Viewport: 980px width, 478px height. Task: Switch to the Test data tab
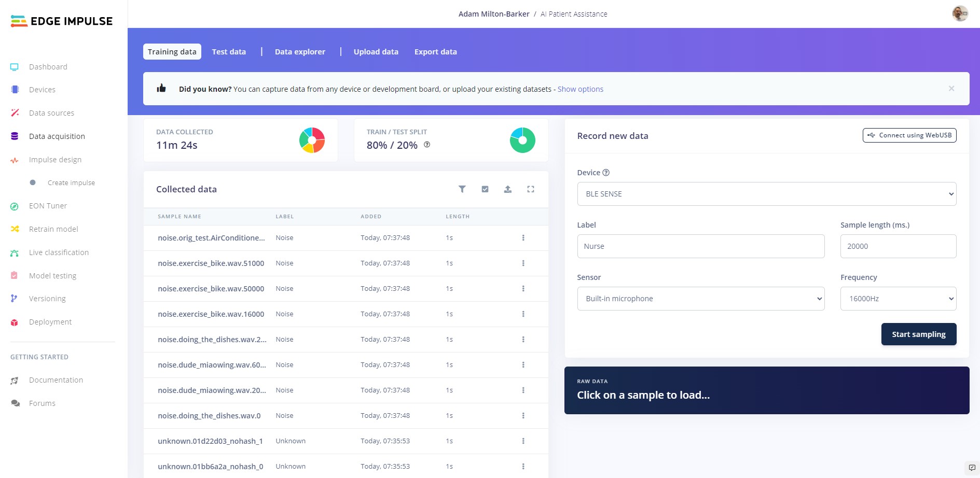[x=229, y=52]
